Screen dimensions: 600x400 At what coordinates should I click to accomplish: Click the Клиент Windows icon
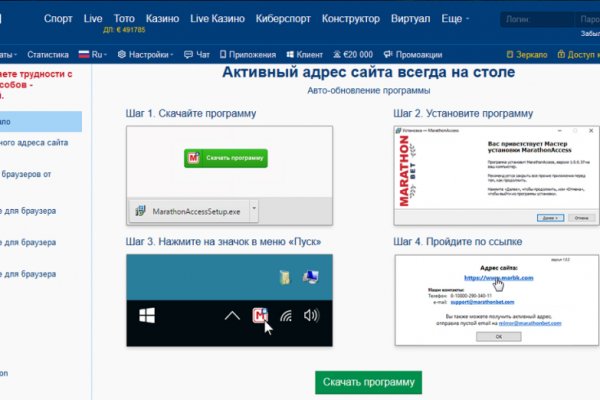tap(290, 55)
